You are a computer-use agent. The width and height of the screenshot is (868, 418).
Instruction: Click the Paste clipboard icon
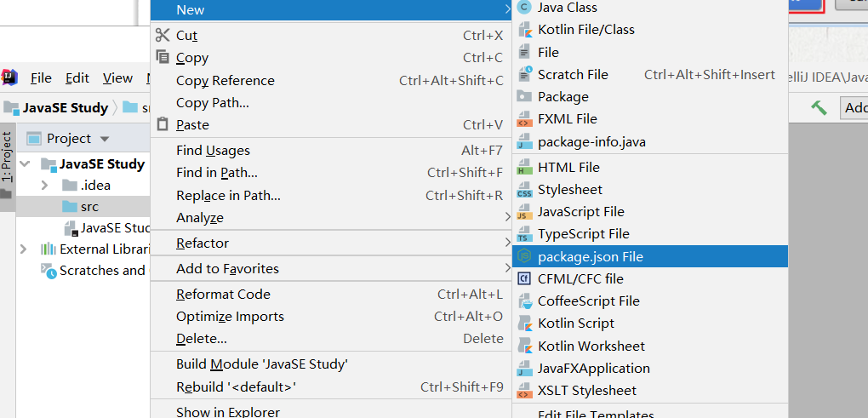[163, 124]
